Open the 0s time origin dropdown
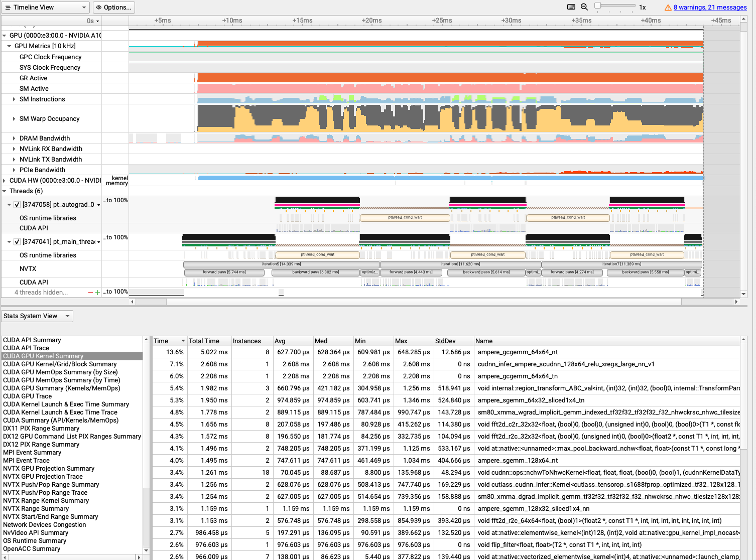The width and height of the screenshot is (756, 560). click(x=93, y=21)
